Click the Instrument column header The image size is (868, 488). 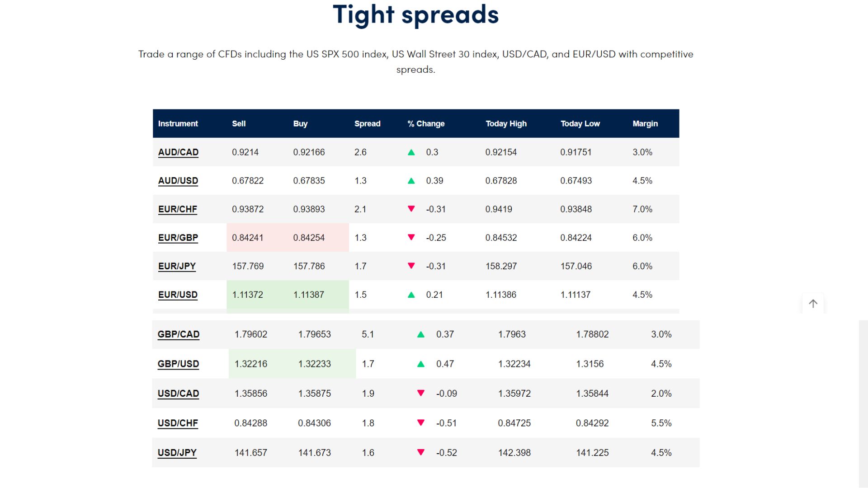tap(178, 123)
